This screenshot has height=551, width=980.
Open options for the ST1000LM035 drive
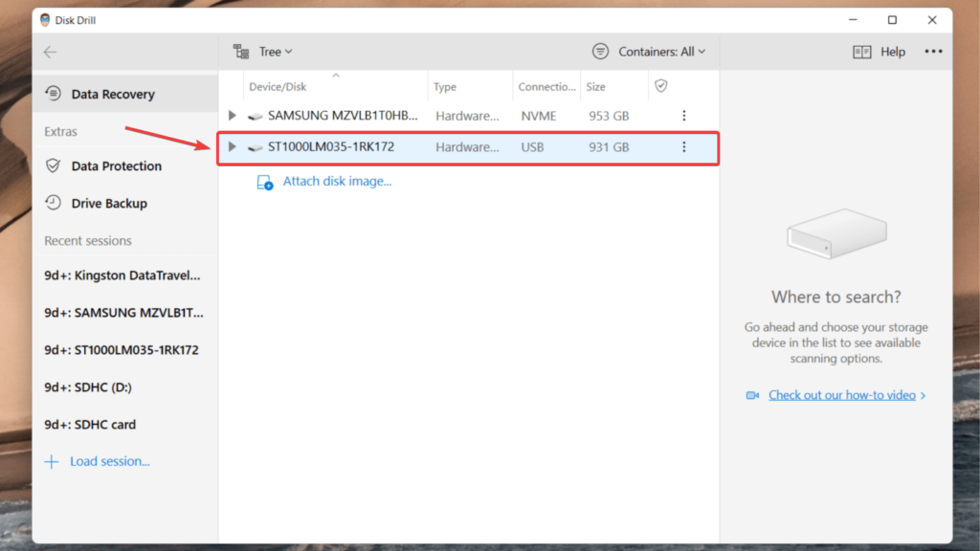(x=684, y=147)
